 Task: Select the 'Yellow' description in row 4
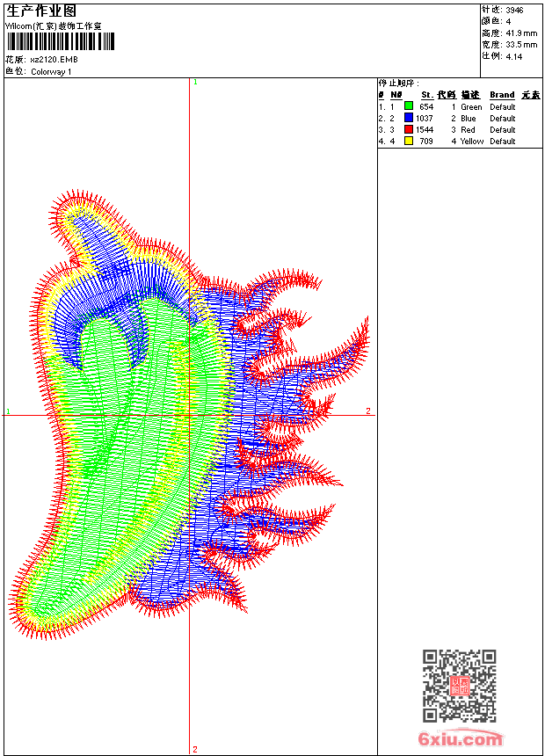(472, 141)
